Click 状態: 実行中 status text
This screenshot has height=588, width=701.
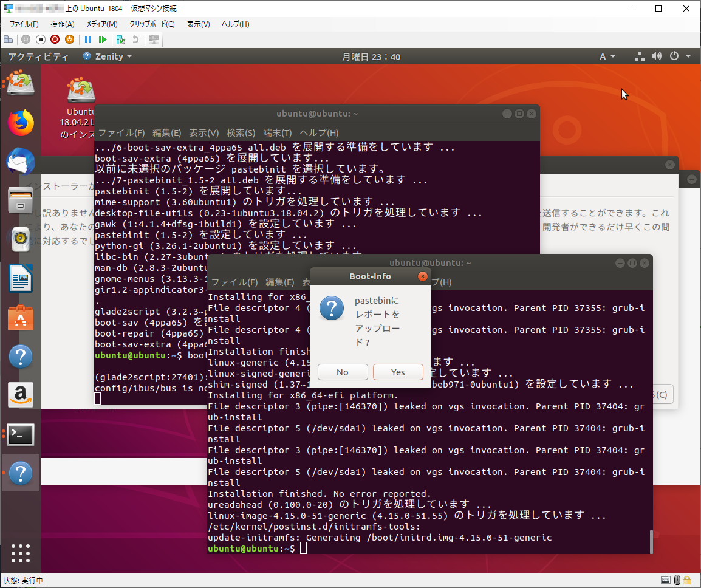(x=23, y=580)
